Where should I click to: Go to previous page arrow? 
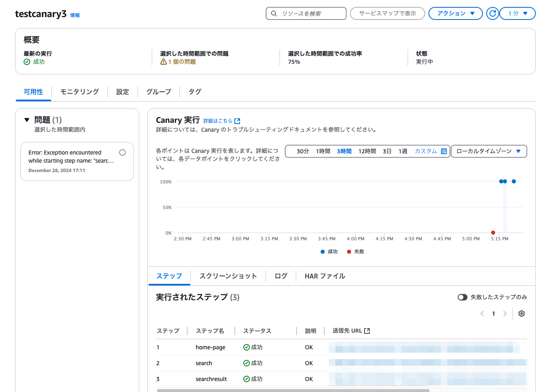[x=482, y=314]
